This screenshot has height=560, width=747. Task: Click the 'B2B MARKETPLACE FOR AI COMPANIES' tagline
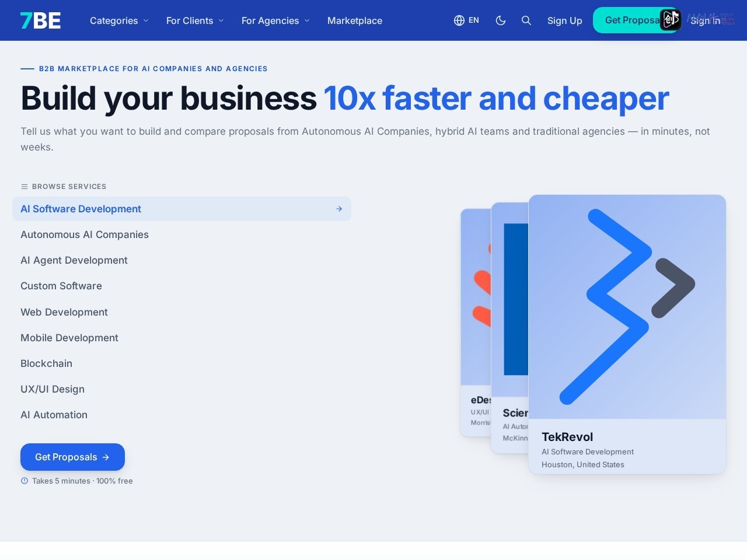click(153, 69)
